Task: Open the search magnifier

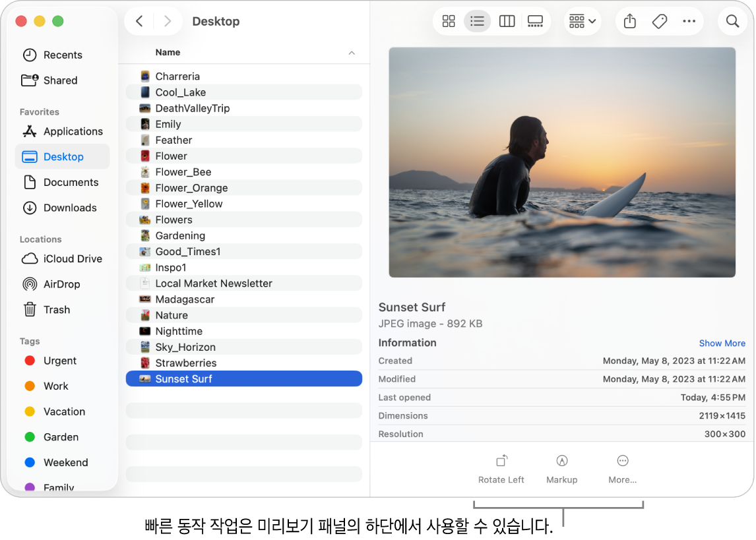Action: pos(732,22)
